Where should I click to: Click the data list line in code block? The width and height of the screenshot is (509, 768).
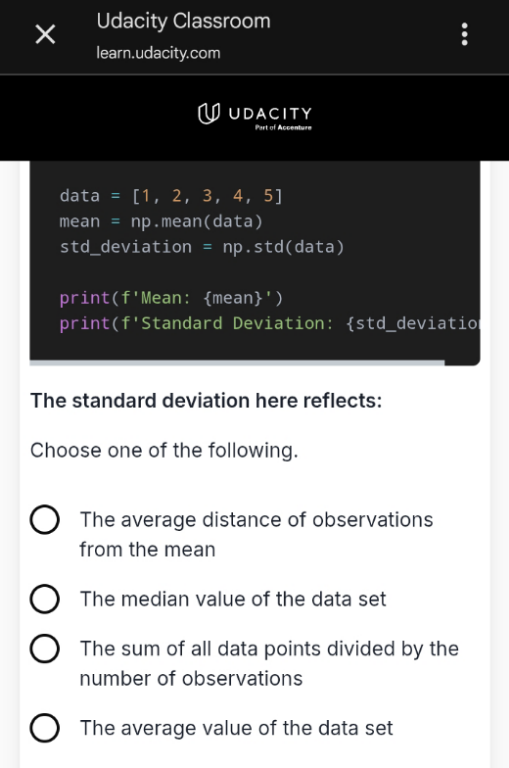click(171, 196)
